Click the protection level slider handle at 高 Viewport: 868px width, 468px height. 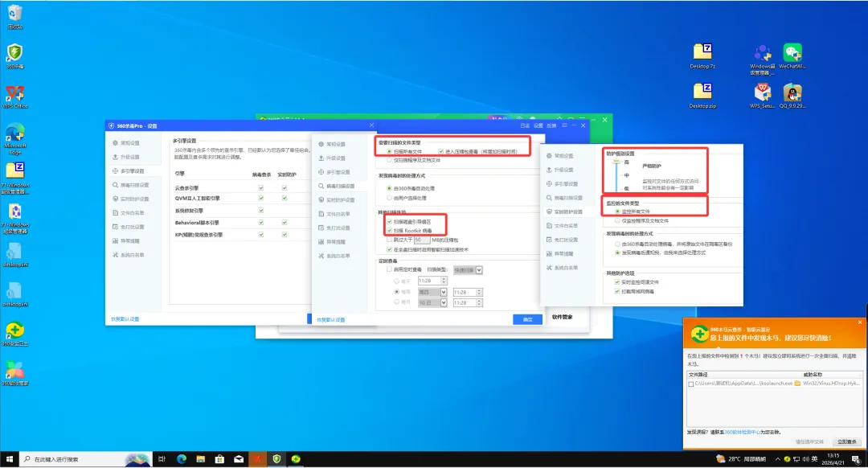tap(616, 162)
